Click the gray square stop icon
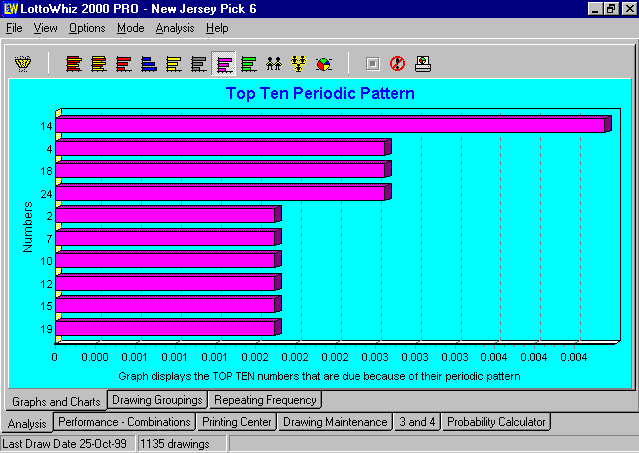Image resolution: width=639 pixels, height=453 pixels. pyautogui.click(x=372, y=64)
